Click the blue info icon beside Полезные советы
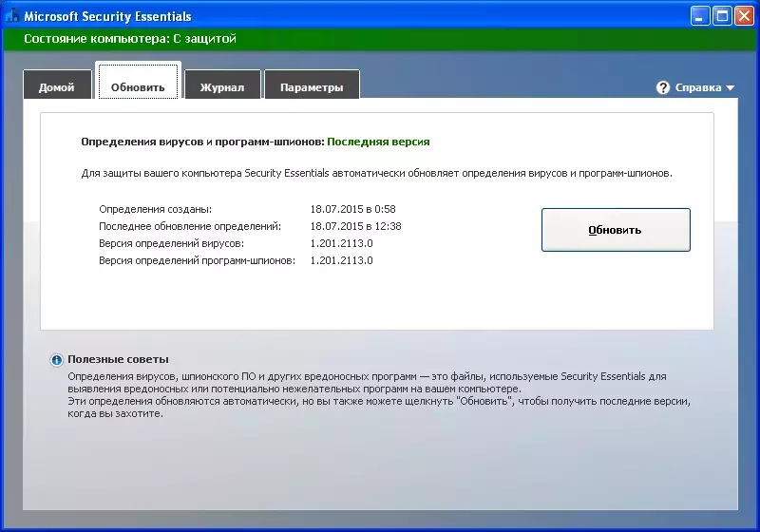The height and width of the screenshot is (532, 760). pyautogui.click(x=57, y=360)
